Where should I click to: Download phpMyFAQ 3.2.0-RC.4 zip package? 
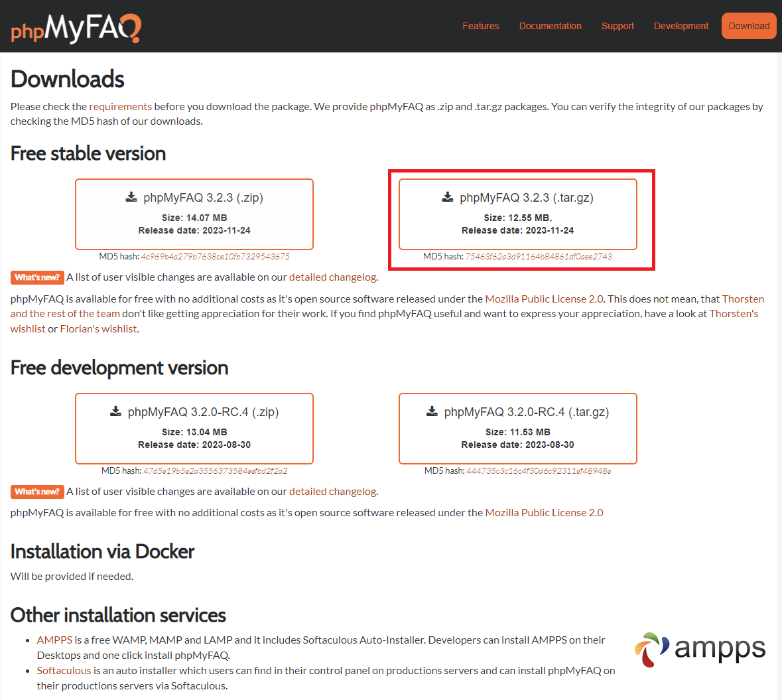(x=194, y=429)
